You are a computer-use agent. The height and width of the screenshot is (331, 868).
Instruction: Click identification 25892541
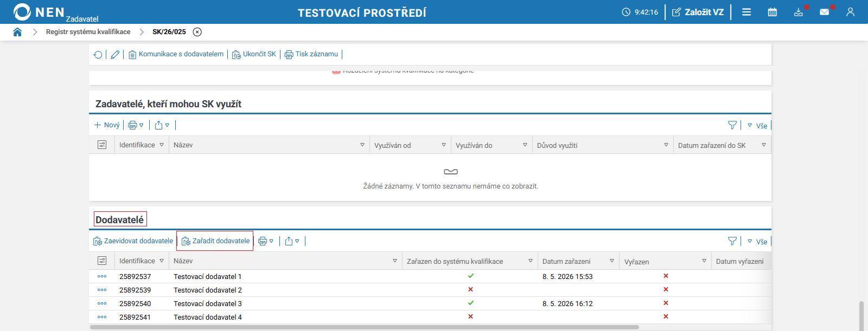click(x=135, y=317)
